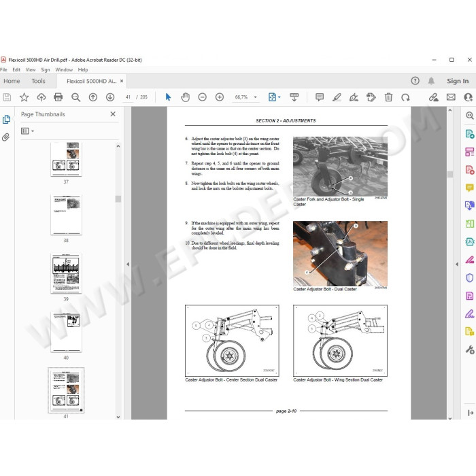This screenshot has height=476, width=476.
Task: Click the stamp tool icon
Action: (371, 97)
